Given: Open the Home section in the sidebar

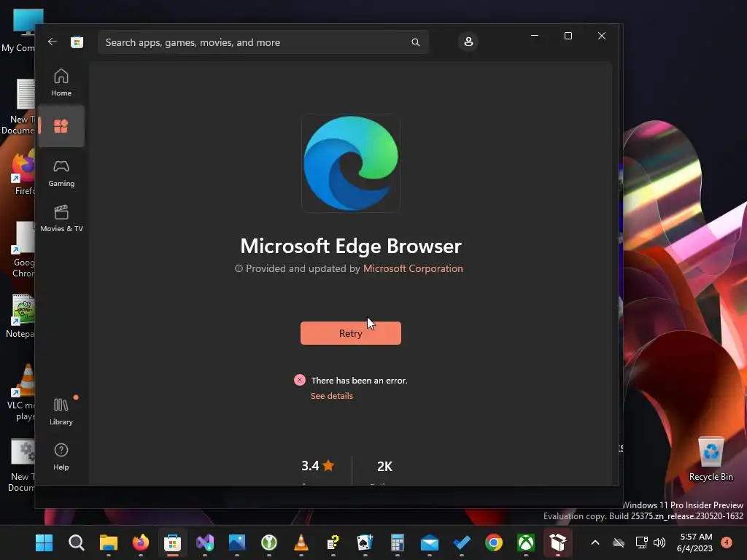Looking at the screenshot, I should point(61,83).
